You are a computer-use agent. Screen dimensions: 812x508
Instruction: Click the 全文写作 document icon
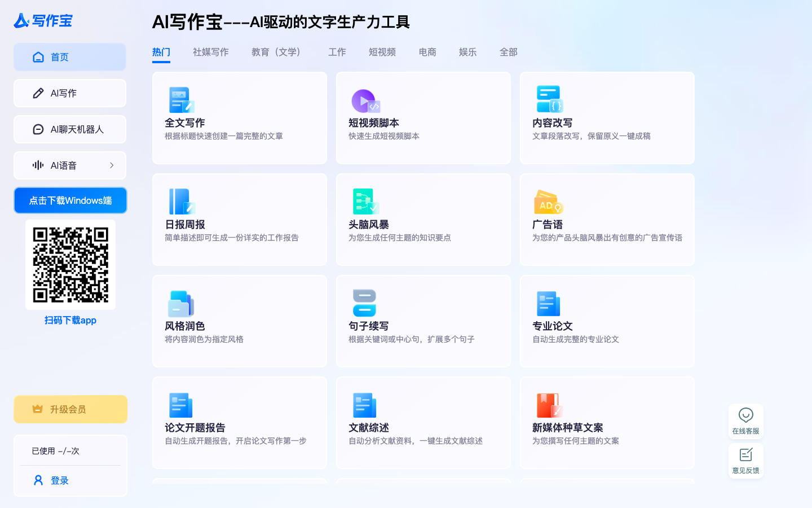pyautogui.click(x=181, y=100)
